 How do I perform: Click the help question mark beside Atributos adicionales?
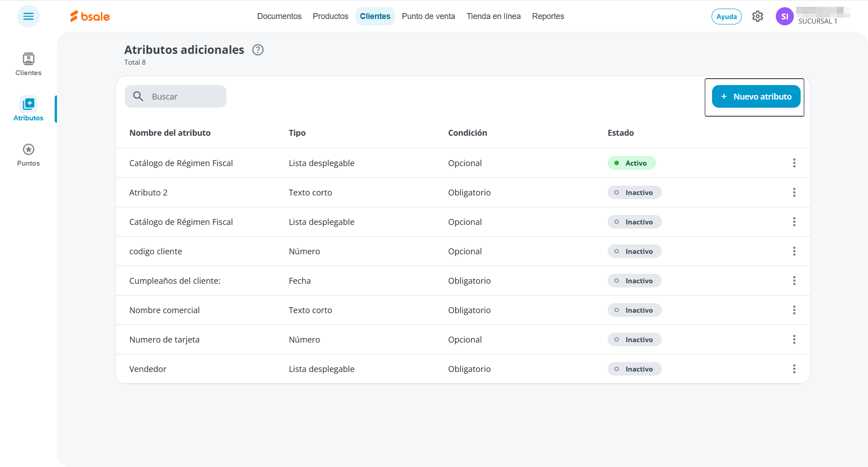(x=258, y=50)
